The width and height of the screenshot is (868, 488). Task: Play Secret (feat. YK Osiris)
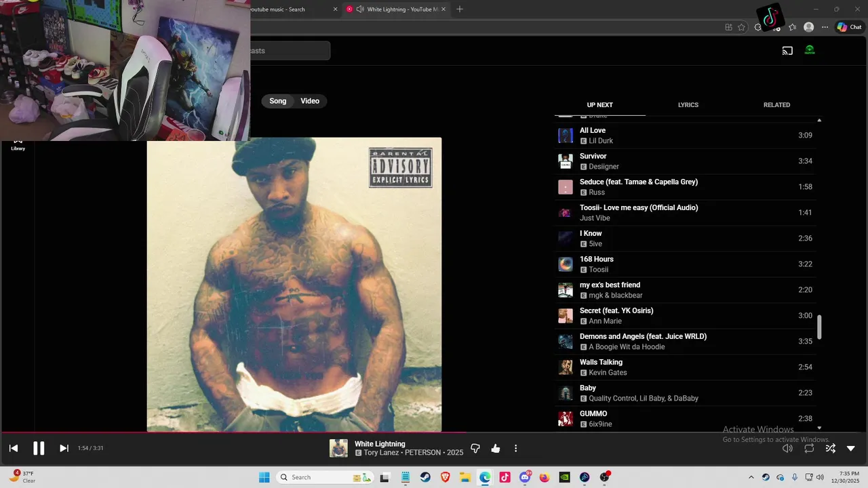(686, 316)
